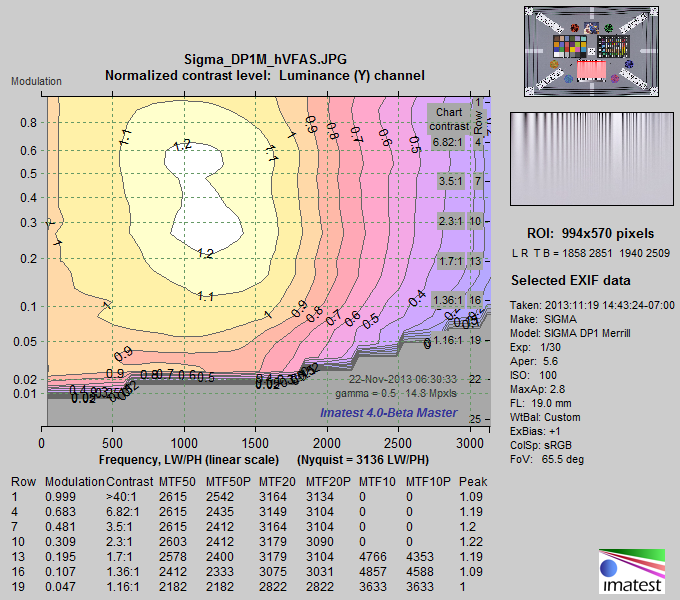Click the x-axis tick label 2000
Image resolution: width=680 pixels, height=600 pixels.
click(327, 443)
